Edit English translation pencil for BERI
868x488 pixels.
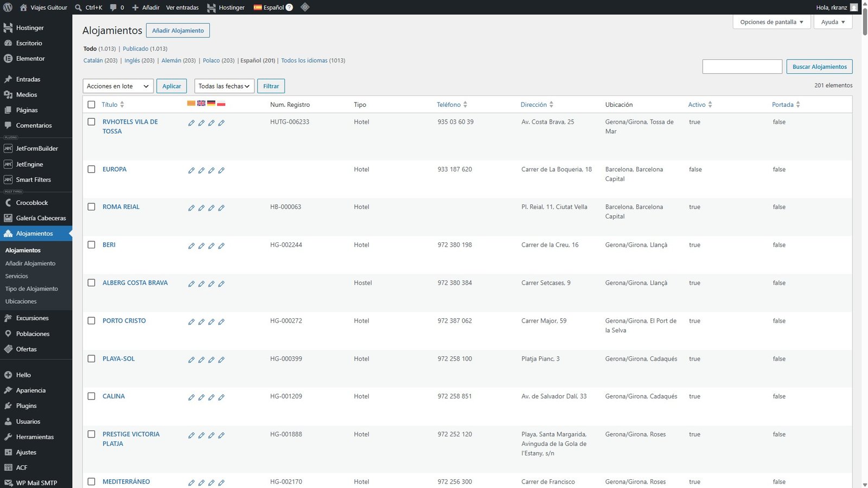click(x=201, y=246)
